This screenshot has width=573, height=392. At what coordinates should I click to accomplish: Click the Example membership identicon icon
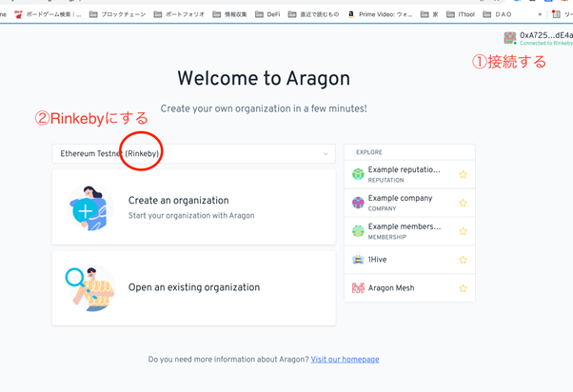358,231
